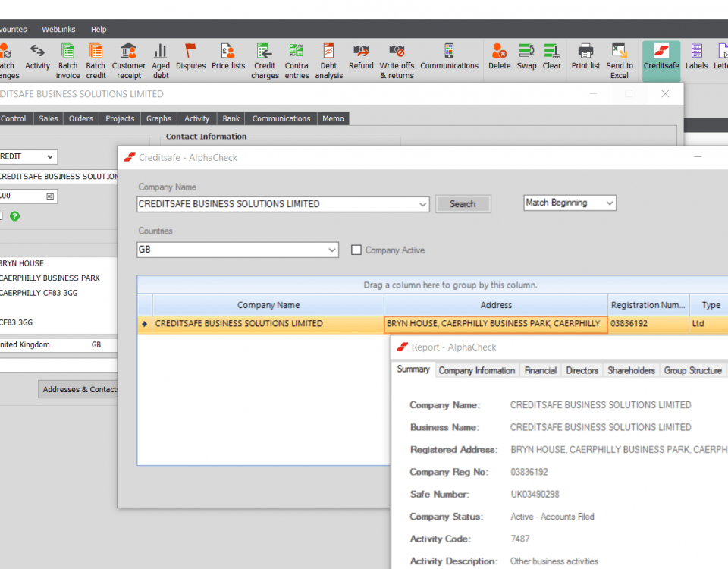Click the Ltd type cell
Screen dimensions: 728x569
pos(708,324)
